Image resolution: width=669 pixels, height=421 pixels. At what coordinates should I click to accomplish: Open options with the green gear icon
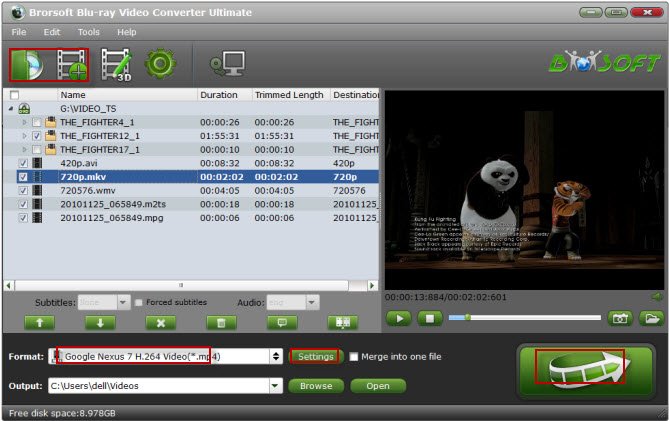tap(160, 64)
